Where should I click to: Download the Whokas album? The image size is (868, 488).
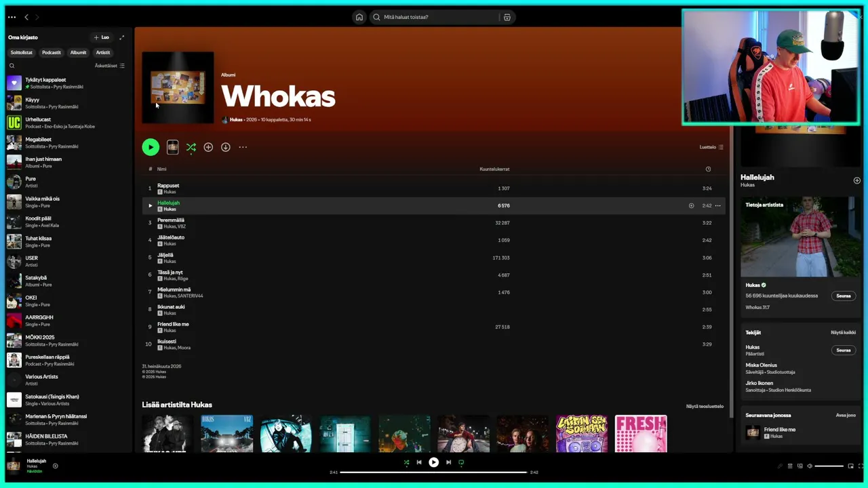[x=226, y=147]
